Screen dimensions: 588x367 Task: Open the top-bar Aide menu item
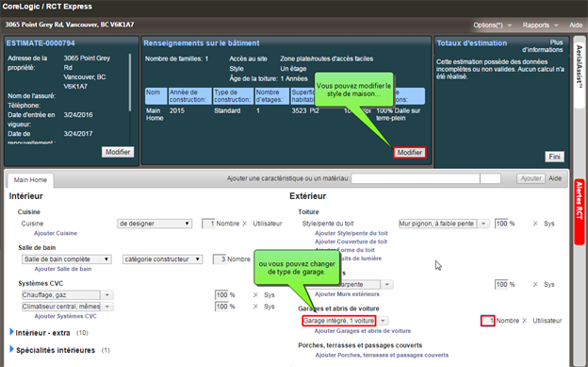576,25
